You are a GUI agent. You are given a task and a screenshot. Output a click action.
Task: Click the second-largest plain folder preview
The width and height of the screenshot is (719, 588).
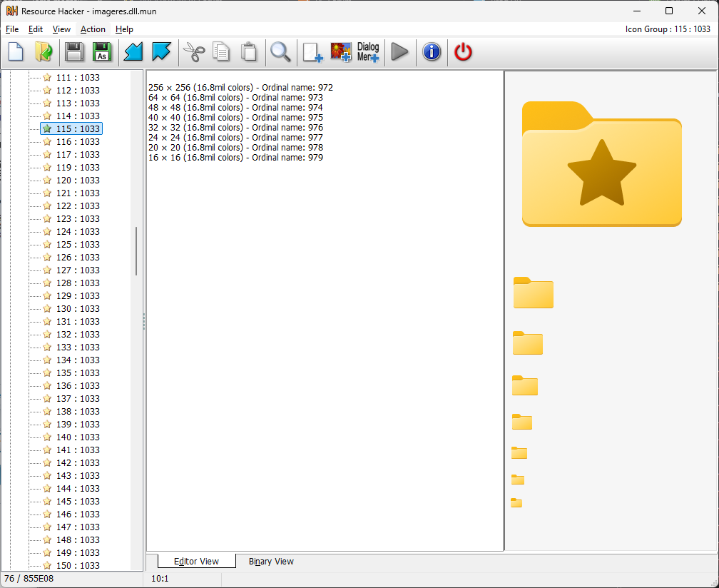(x=528, y=343)
